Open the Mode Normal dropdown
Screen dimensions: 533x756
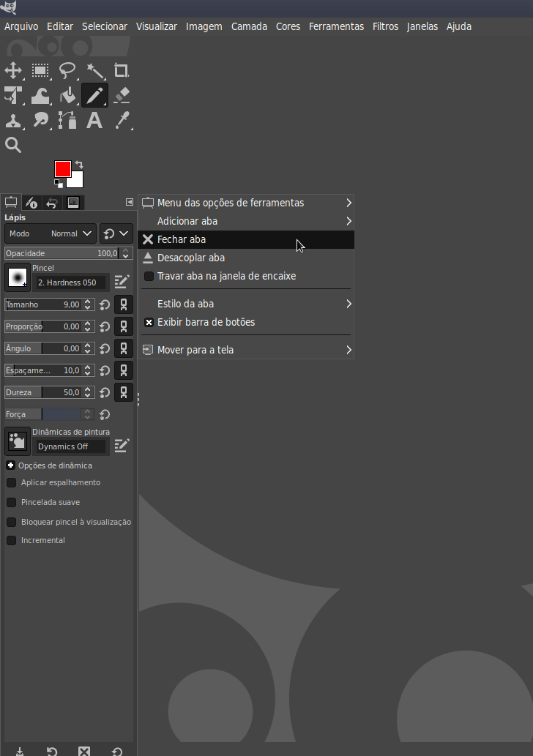point(51,233)
